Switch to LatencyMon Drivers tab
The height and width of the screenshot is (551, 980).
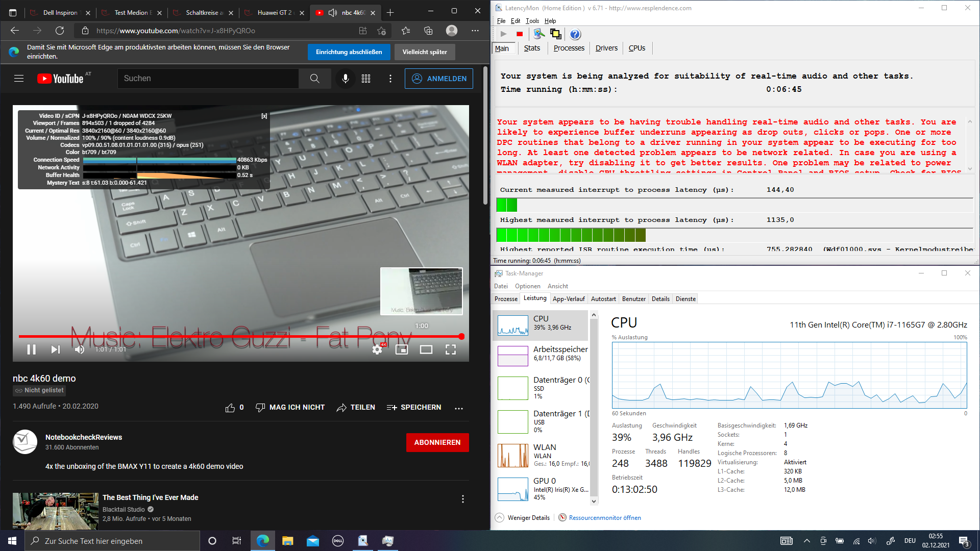pos(606,48)
